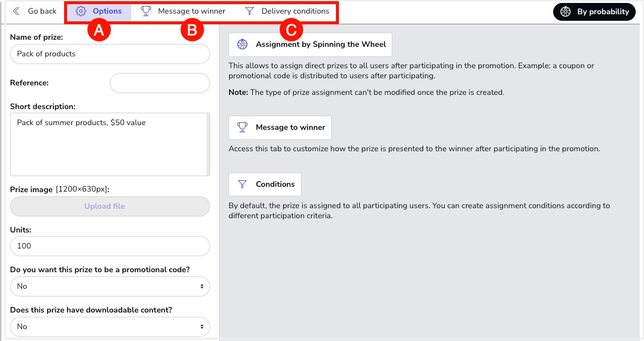The image size is (644, 341).
Task: Click the Go back link
Action: (x=42, y=11)
